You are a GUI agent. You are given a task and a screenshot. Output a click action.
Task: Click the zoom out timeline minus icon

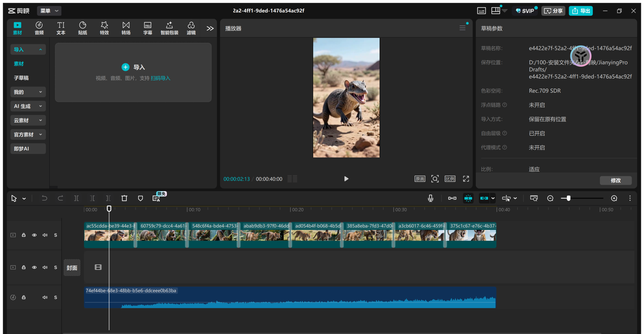550,198
